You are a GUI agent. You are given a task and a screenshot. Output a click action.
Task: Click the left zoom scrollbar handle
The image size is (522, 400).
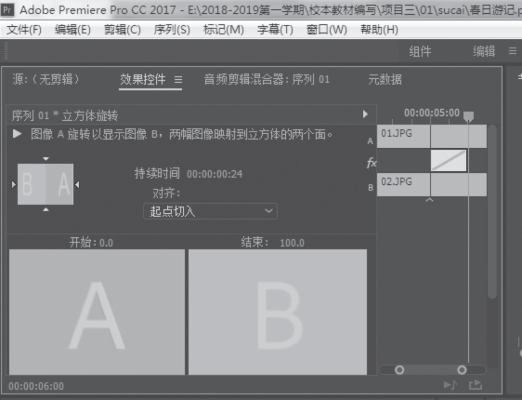click(x=399, y=370)
